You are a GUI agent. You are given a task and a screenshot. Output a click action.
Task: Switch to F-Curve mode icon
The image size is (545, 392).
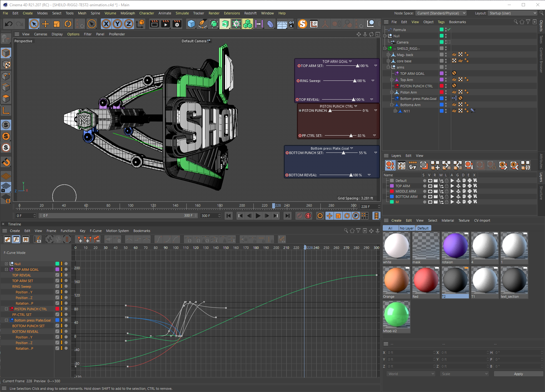pos(17,240)
